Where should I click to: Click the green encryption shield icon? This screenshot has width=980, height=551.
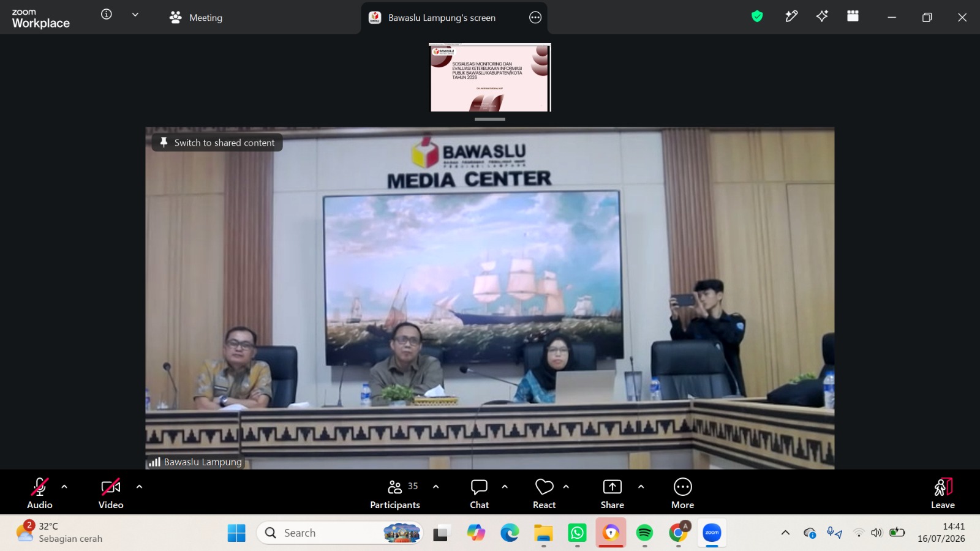(757, 17)
